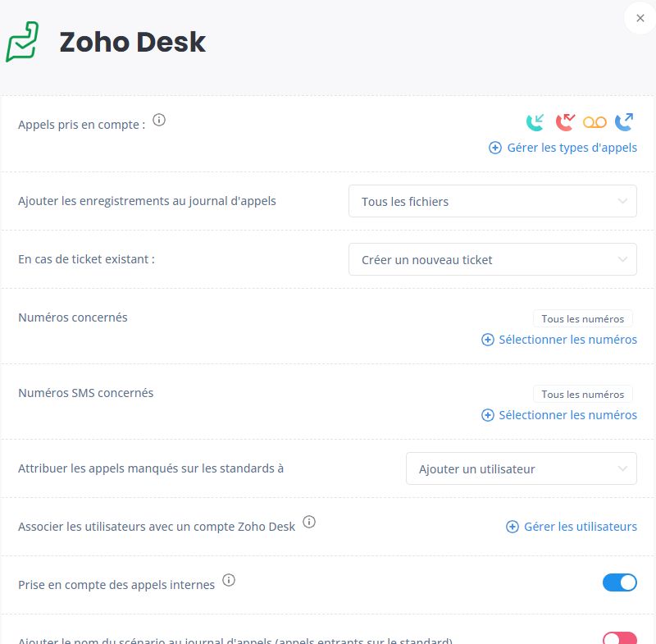Click the Zoho Desk logo icon

[x=22, y=42]
